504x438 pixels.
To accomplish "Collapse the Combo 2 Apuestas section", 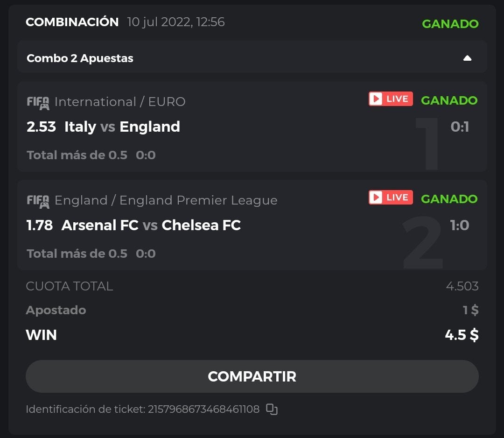I will (x=467, y=58).
